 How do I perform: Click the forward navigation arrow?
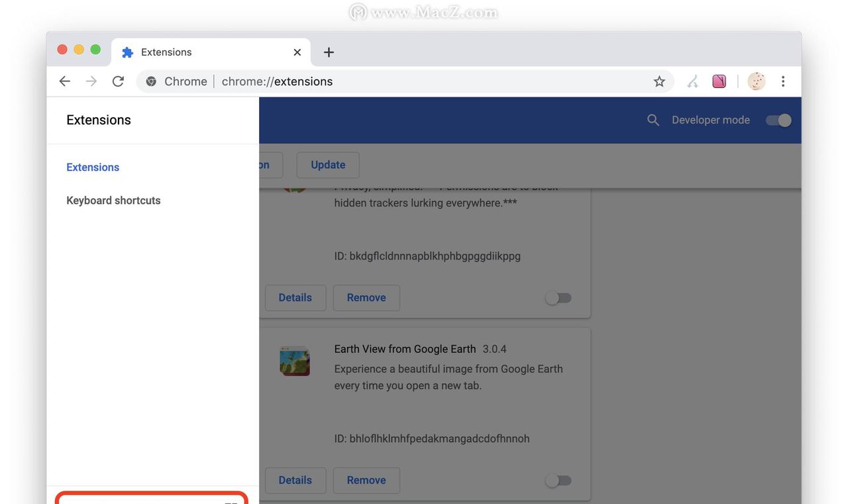tap(91, 81)
